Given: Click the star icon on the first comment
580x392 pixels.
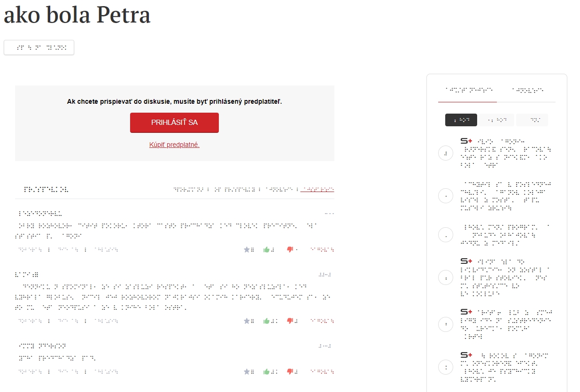Looking at the screenshot, I should [x=247, y=250].
